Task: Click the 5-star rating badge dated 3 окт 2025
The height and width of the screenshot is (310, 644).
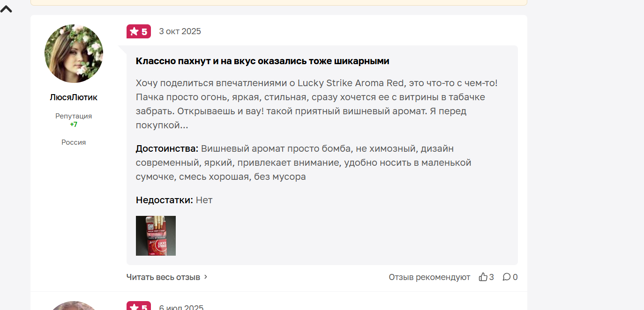Action: 139,31
